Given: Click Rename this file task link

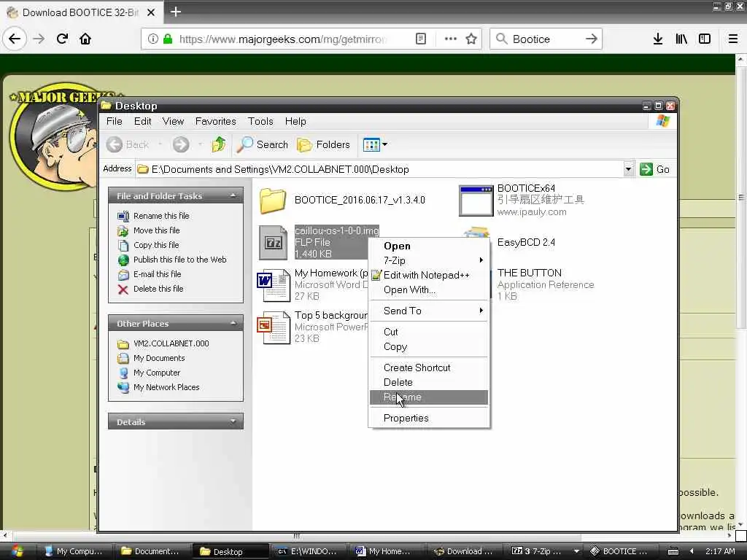Looking at the screenshot, I should [161, 216].
